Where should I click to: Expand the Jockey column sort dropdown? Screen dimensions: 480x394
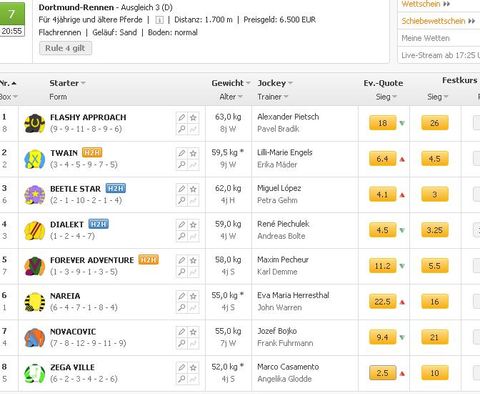tap(290, 83)
